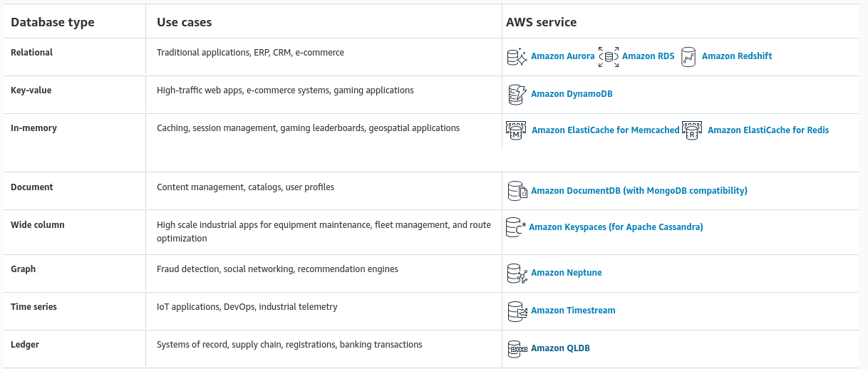This screenshot has width=868, height=369.
Task: Click the Amazon RDS service icon
Action: point(609,56)
